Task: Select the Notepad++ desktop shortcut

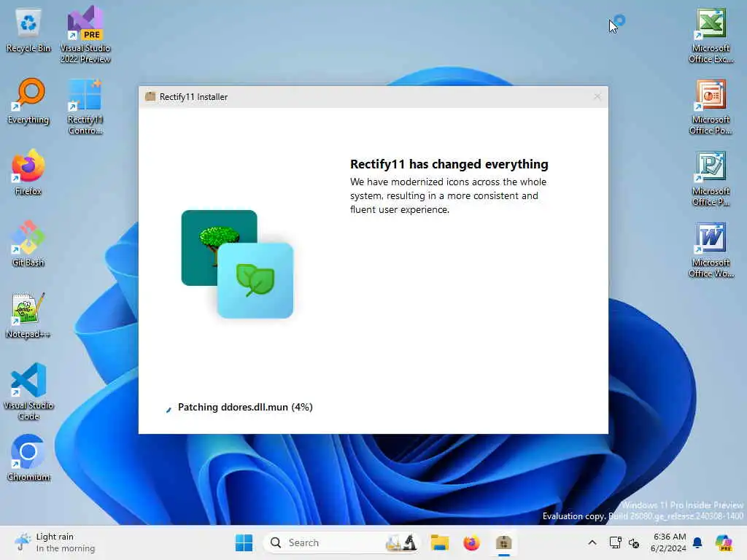Action: (x=28, y=315)
